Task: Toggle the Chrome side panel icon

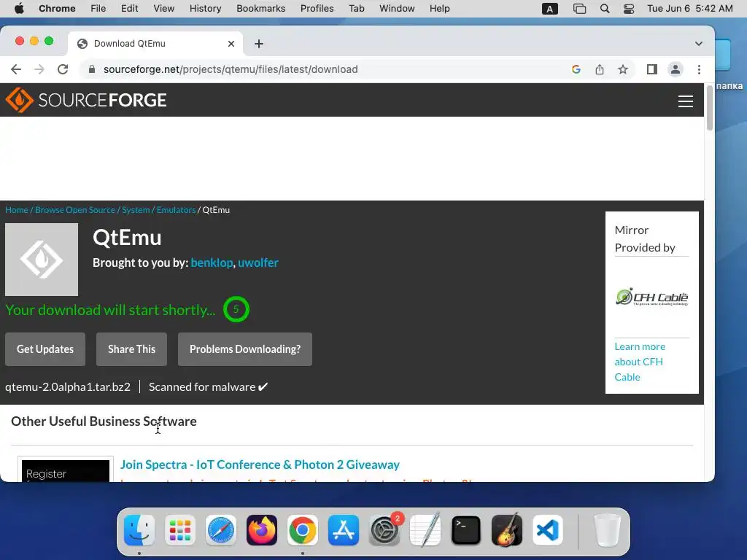Action: pyautogui.click(x=651, y=69)
